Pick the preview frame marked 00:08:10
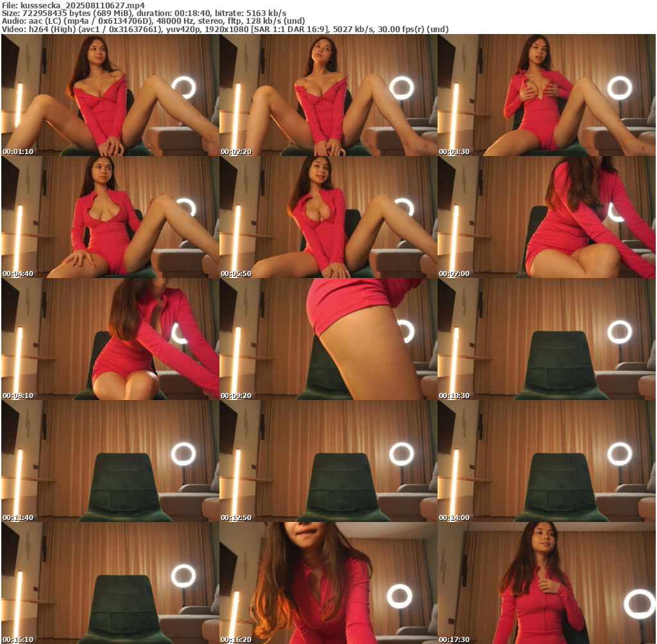 click(x=110, y=339)
